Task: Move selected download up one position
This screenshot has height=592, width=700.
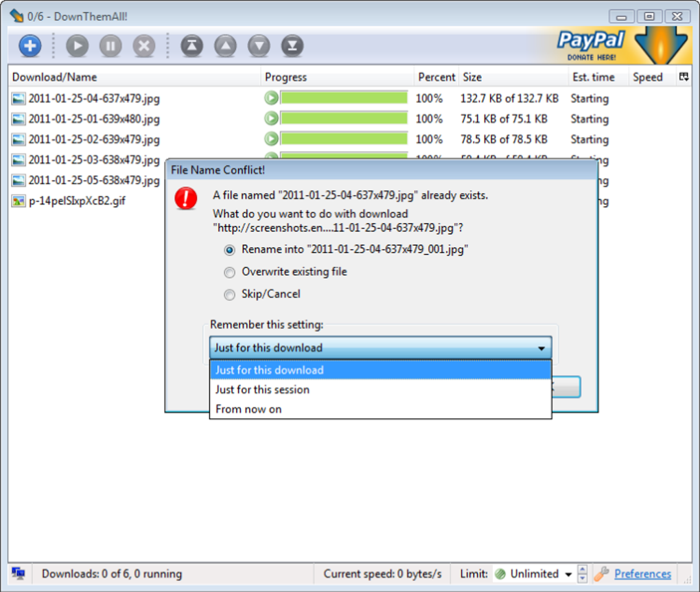Action: click(226, 45)
